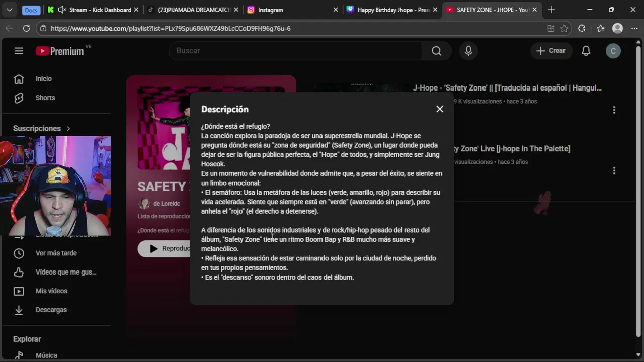Open notifications bell
This screenshot has height=362, width=644.
tap(586, 51)
